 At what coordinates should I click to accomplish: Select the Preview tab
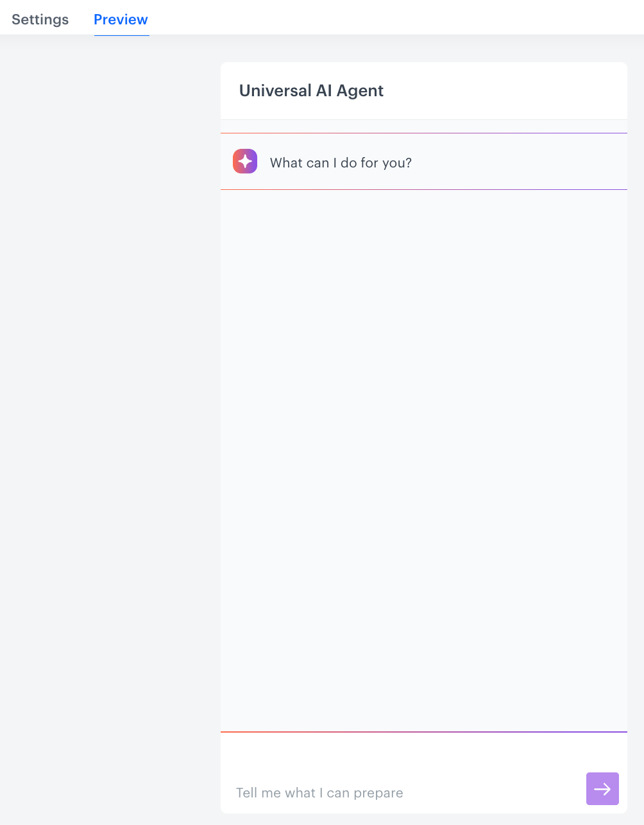pyautogui.click(x=121, y=19)
